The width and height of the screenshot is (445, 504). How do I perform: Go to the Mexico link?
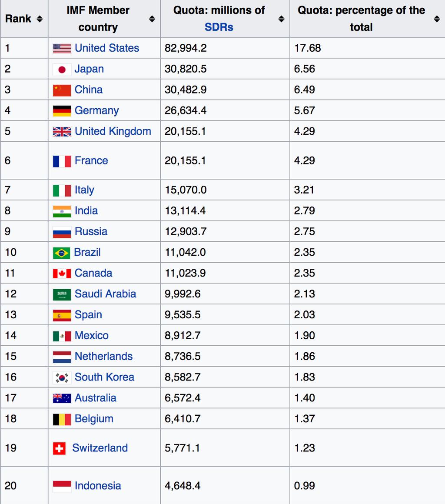[91, 335]
